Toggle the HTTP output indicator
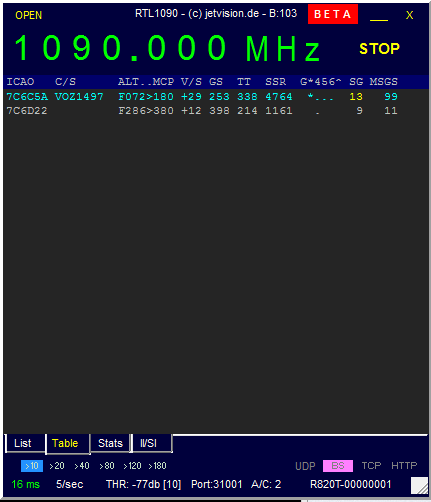The image size is (431, 502). click(x=404, y=466)
